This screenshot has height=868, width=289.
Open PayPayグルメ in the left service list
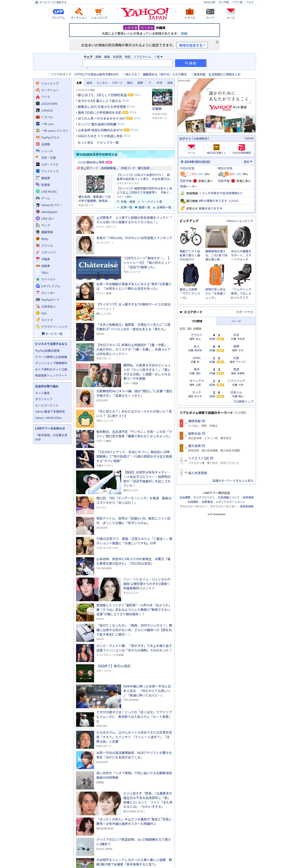50,137
